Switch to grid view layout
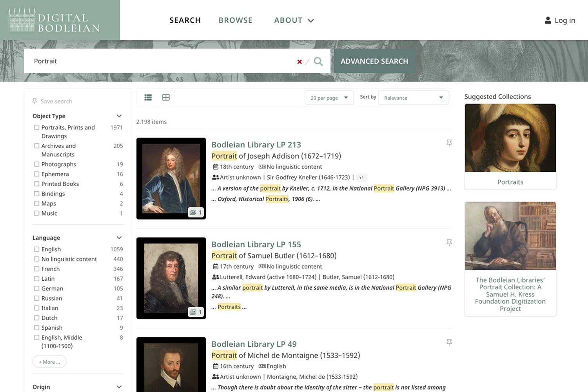This screenshot has width=588, height=392. [166, 98]
